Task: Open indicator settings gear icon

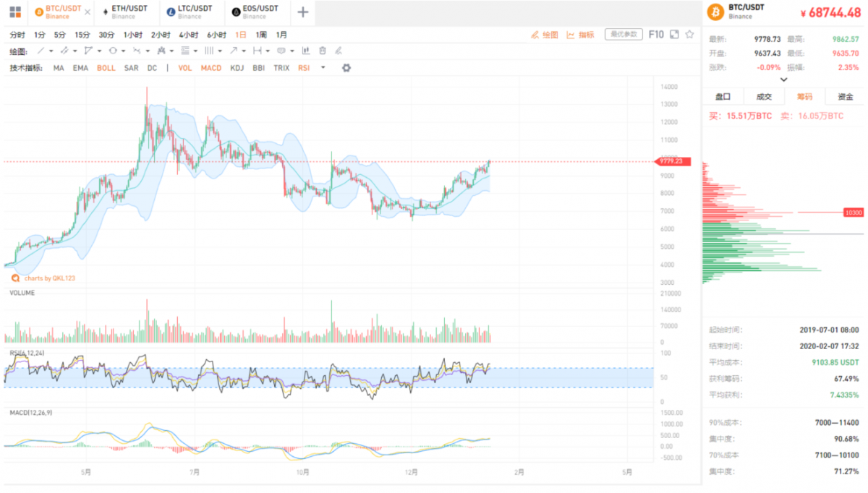Action: (346, 67)
